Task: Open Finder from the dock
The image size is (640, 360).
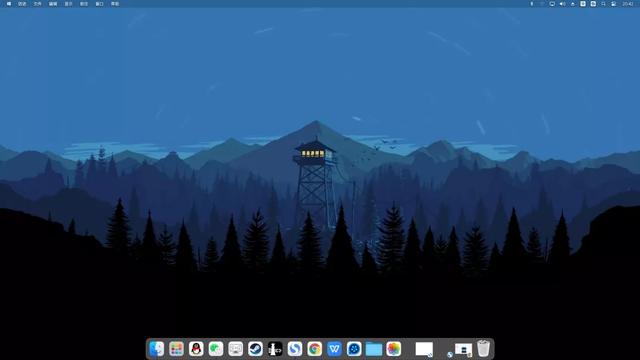Action: point(157,349)
